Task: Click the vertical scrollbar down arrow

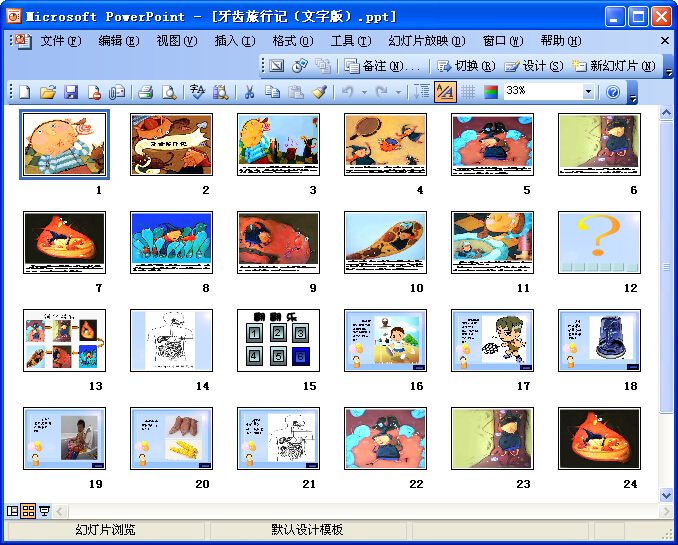Action: click(666, 495)
